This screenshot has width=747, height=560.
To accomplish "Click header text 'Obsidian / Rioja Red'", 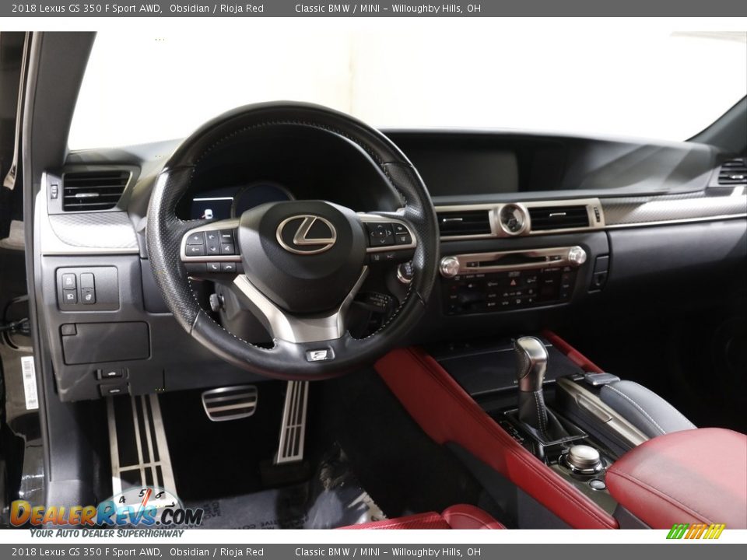I will click(x=216, y=8).
